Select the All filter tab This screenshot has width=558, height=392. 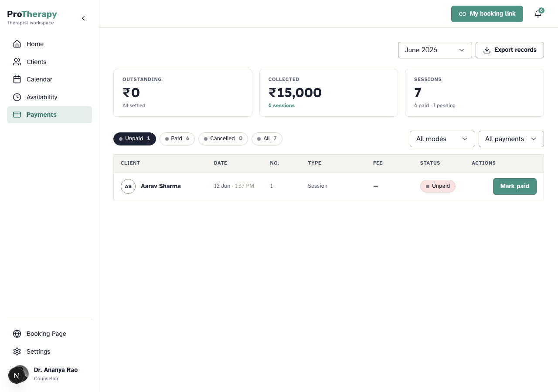267,139
